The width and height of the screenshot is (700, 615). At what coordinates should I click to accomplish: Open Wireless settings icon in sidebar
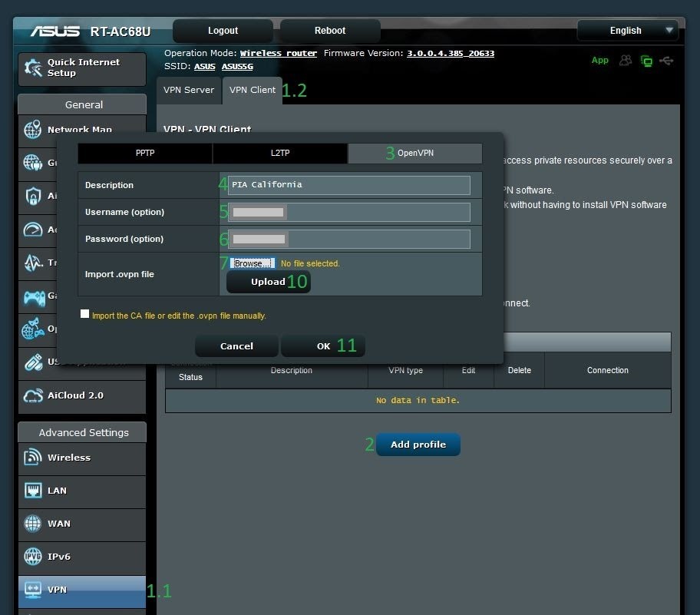pos(33,458)
